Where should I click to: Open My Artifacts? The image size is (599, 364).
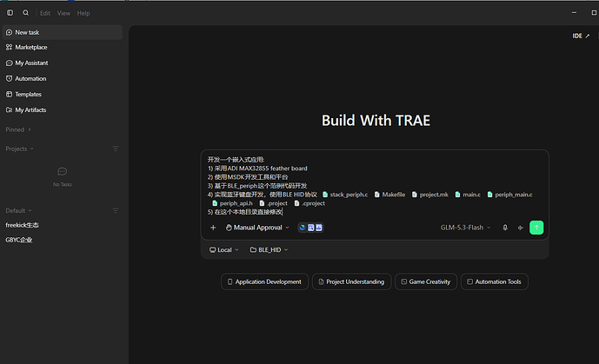tap(63, 109)
